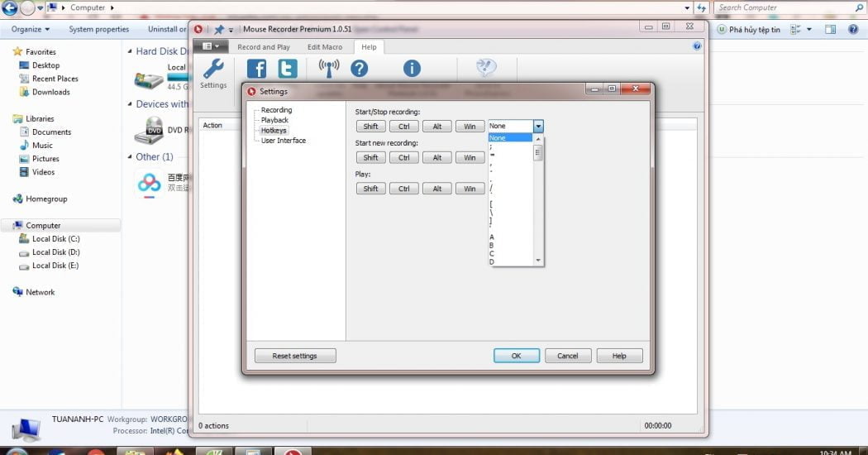This screenshot has width=868, height=455.
Task: Toggle Alt for Start/Stop recording
Action: coord(437,127)
